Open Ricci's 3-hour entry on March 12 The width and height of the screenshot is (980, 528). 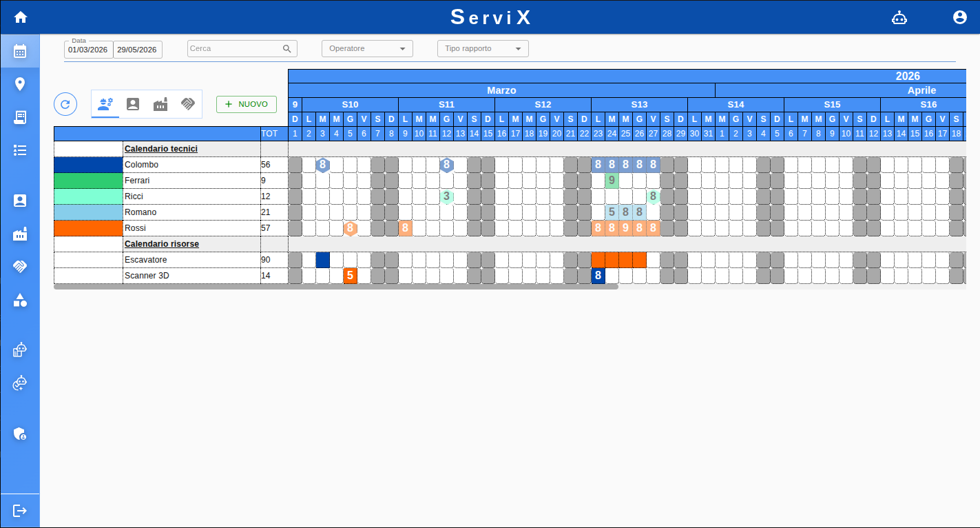446,196
